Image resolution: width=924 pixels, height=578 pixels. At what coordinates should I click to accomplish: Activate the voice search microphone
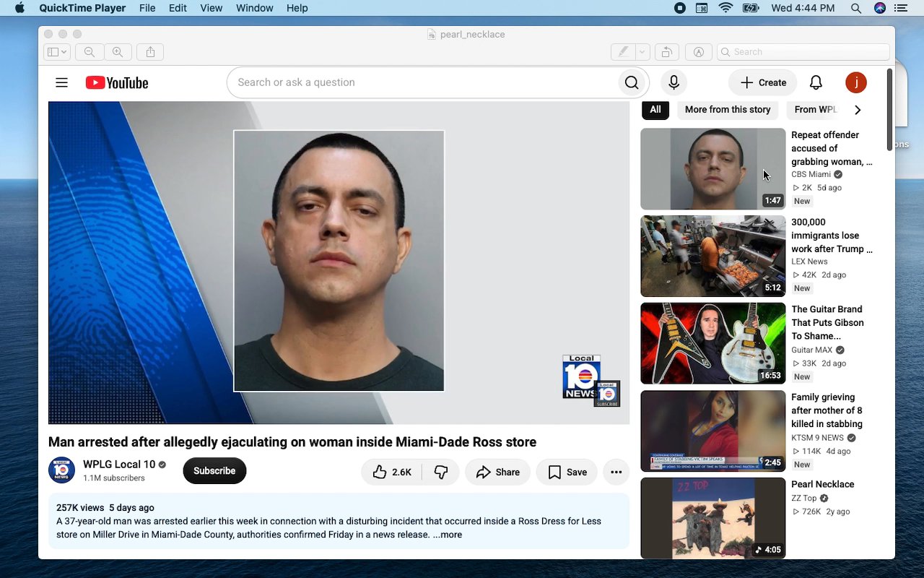click(x=674, y=82)
